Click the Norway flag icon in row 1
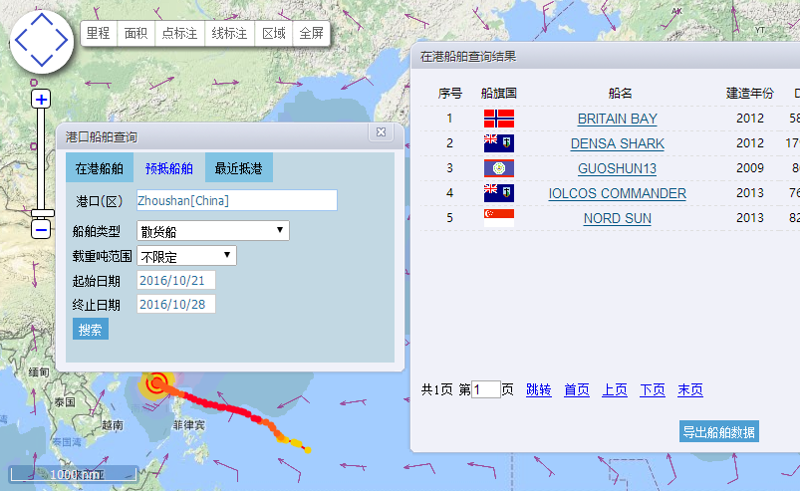Viewport: 800px width, 491px height. (498, 118)
